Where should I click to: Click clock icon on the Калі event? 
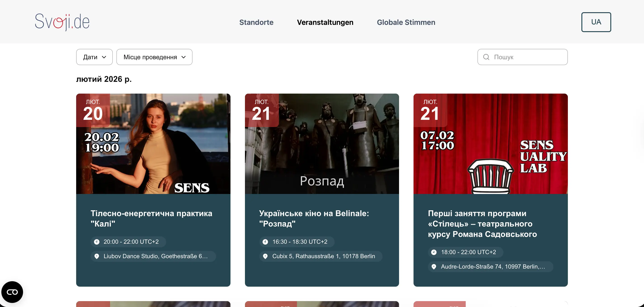(97, 242)
